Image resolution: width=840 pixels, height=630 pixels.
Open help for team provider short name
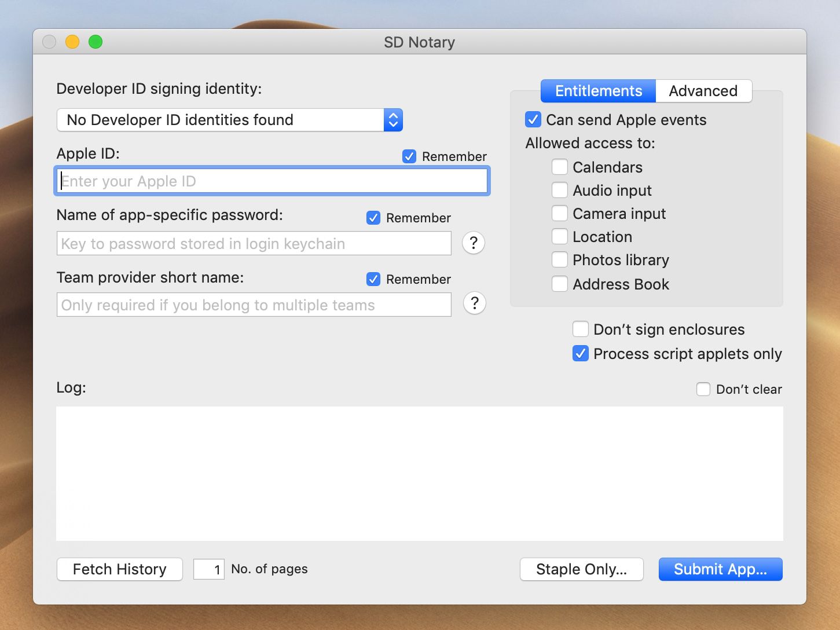tap(474, 303)
